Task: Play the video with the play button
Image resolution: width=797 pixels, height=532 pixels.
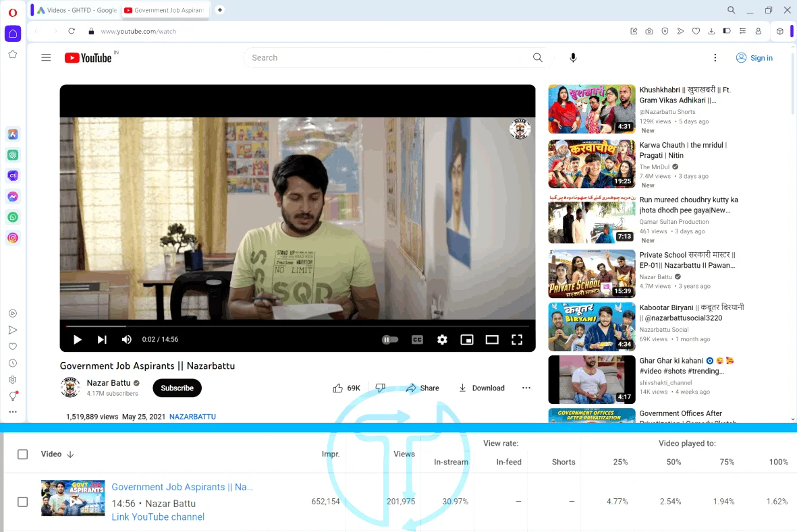Action: point(77,340)
